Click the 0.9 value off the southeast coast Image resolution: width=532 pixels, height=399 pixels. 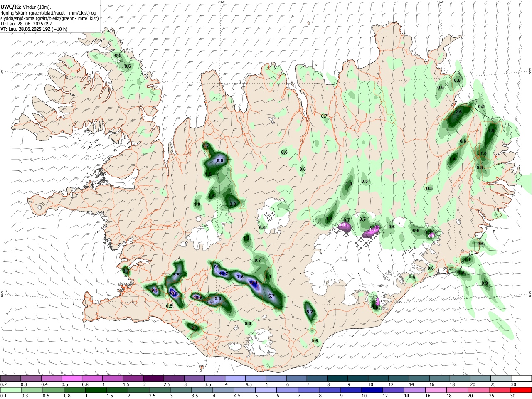click(485, 283)
